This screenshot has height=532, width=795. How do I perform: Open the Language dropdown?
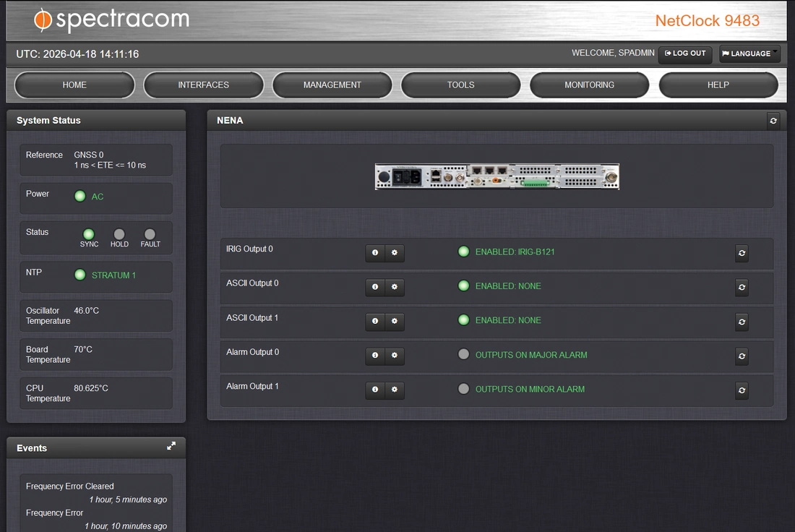749,53
